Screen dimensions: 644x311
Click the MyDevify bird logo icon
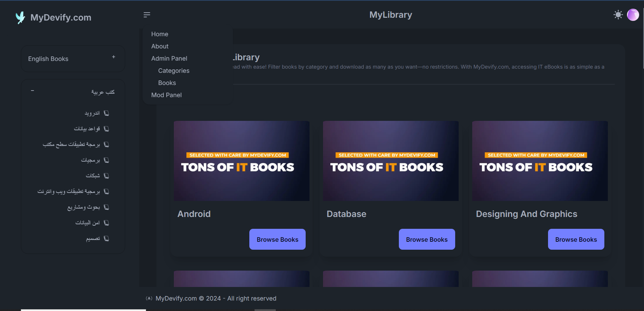coord(21,17)
